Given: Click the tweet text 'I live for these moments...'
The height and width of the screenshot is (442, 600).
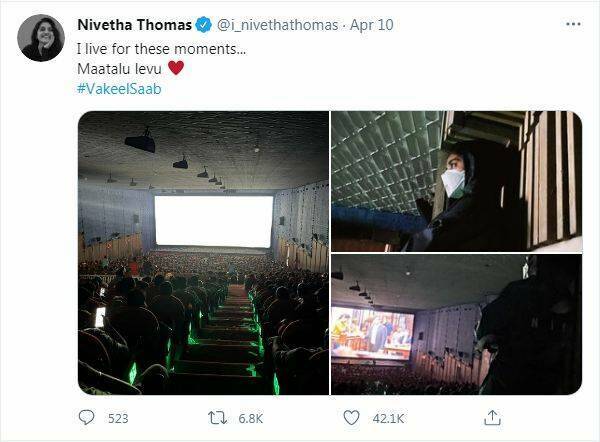Looking at the screenshot, I should (161, 49).
